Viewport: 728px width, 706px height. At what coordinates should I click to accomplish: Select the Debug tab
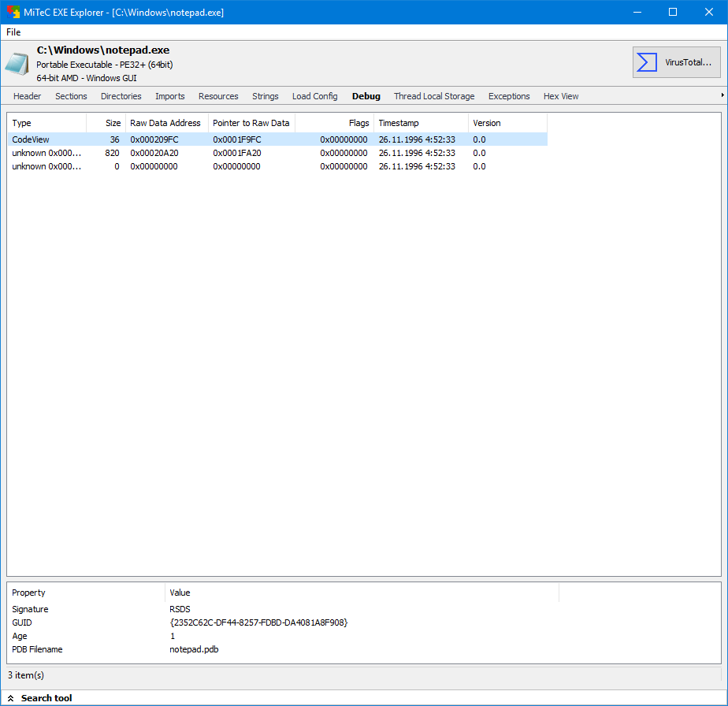(x=366, y=96)
